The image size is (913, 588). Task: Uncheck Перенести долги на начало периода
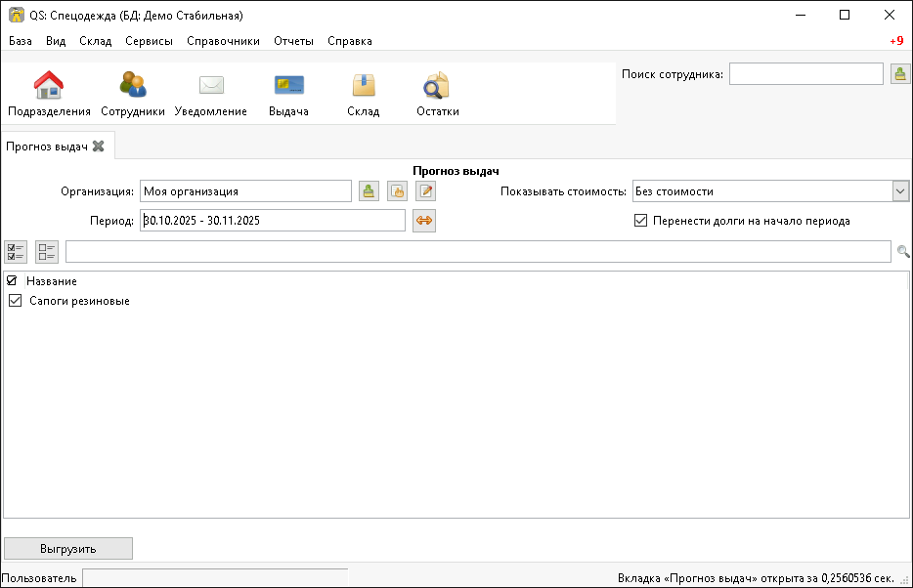point(641,222)
